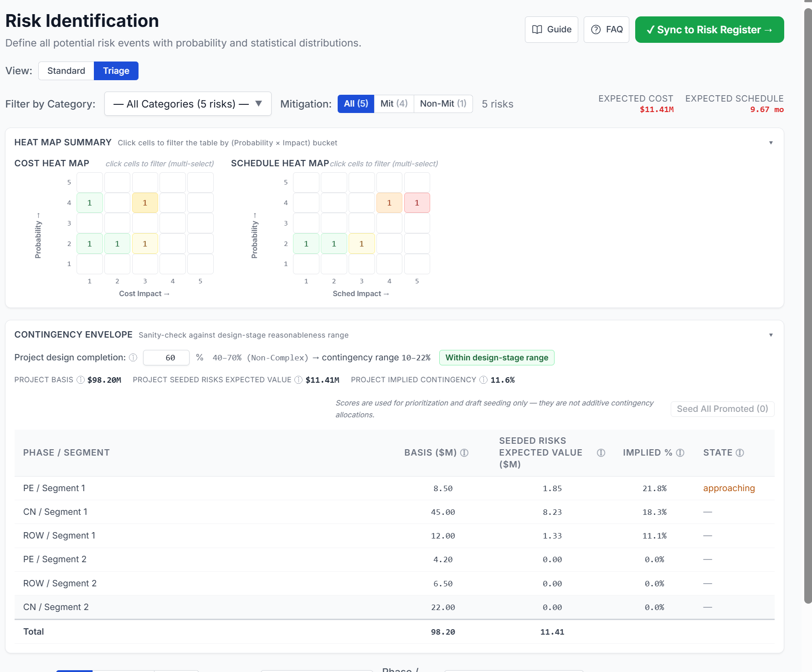Select the Triage view toggle

click(116, 71)
